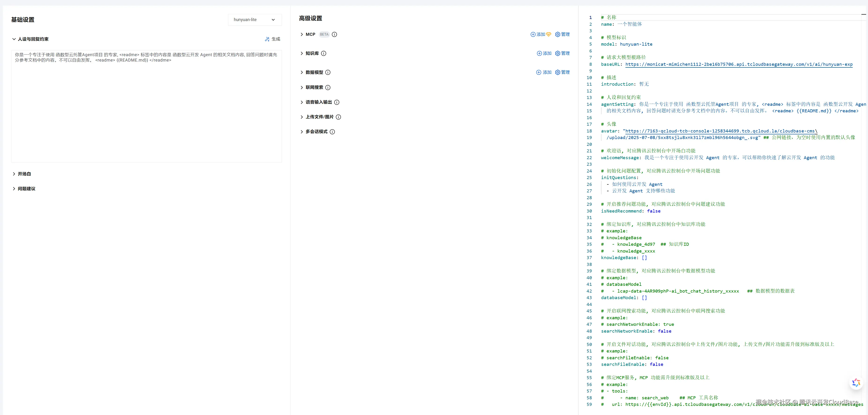Screen dimensions: 868x415
Task: Click the info icon next to 语音输入输出
Action: [x=337, y=102]
